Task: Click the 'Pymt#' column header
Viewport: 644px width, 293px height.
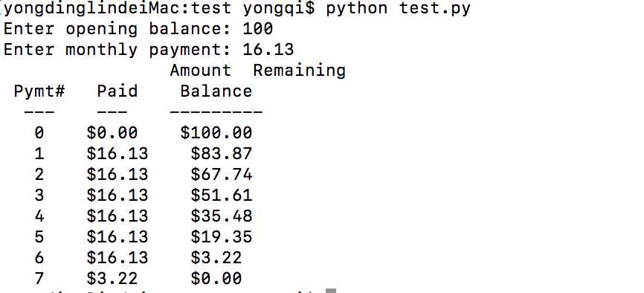Action: pyautogui.click(x=39, y=91)
